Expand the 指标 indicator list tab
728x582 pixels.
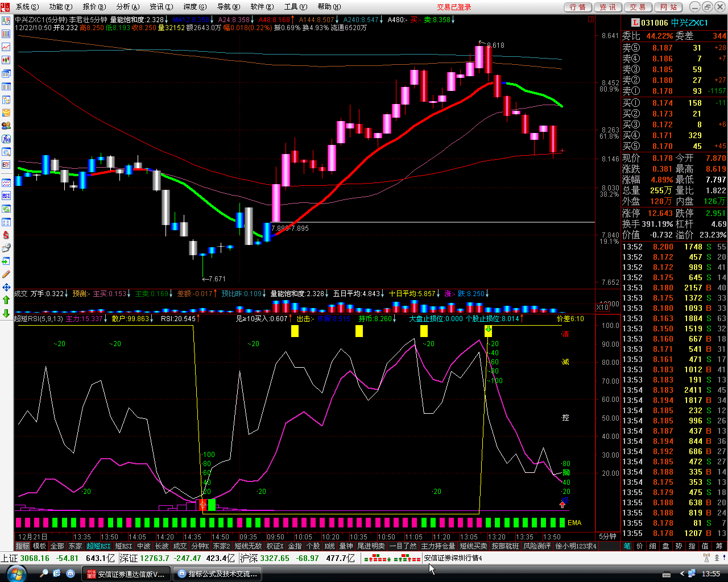pyautogui.click(x=22, y=546)
